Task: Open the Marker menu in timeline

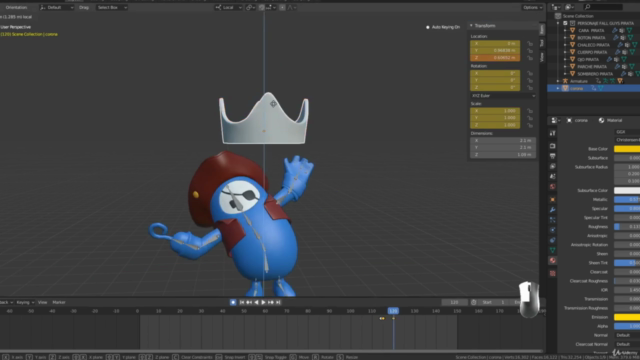Action: coord(59,302)
